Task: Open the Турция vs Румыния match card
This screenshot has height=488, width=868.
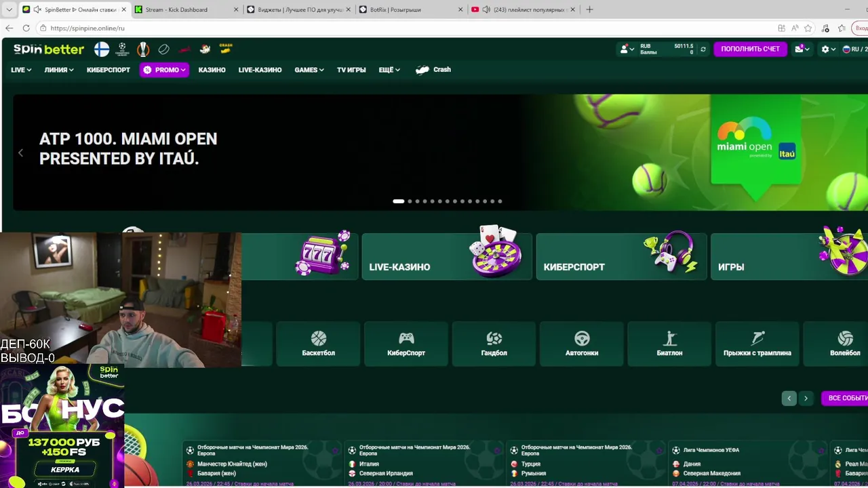Action: tap(586, 464)
